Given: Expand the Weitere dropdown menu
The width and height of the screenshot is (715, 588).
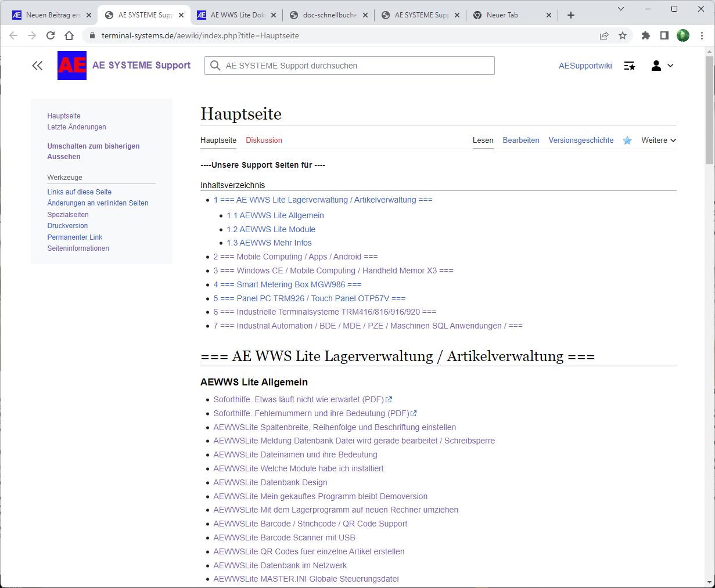Looking at the screenshot, I should pyautogui.click(x=659, y=140).
